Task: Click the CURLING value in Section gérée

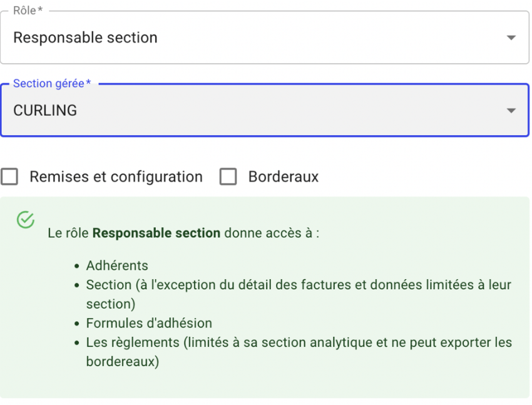Action: (45, 111)
